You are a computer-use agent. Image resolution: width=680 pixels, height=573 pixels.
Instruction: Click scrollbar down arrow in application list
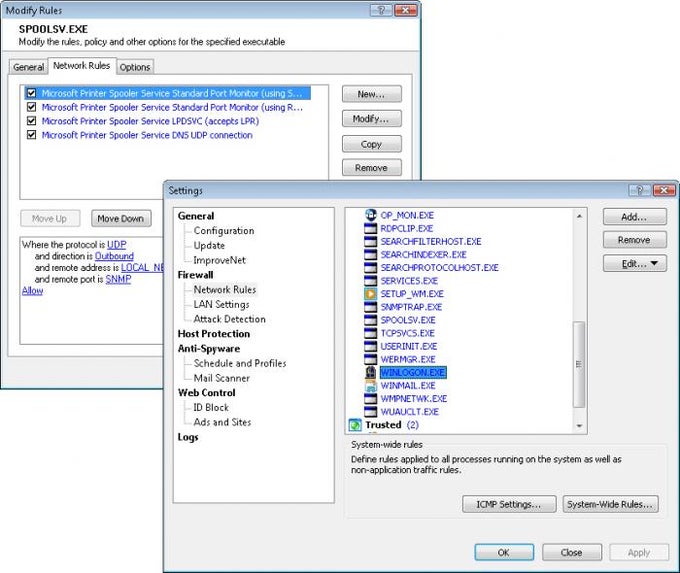coord(579,426)
